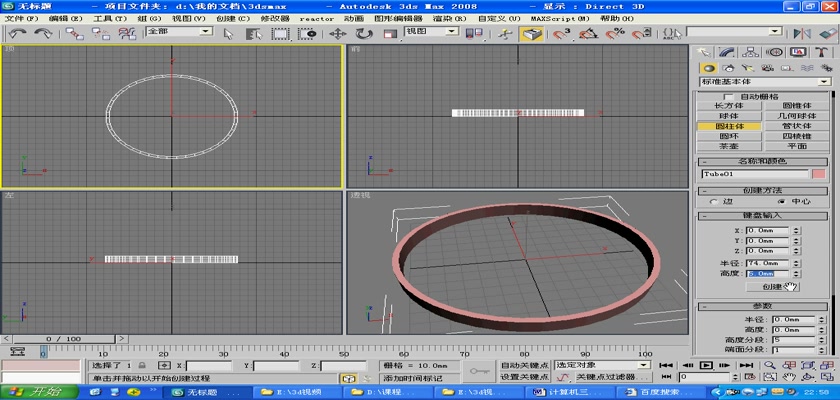Choose the 管状体 tube primitive button

tap(797, 126)
